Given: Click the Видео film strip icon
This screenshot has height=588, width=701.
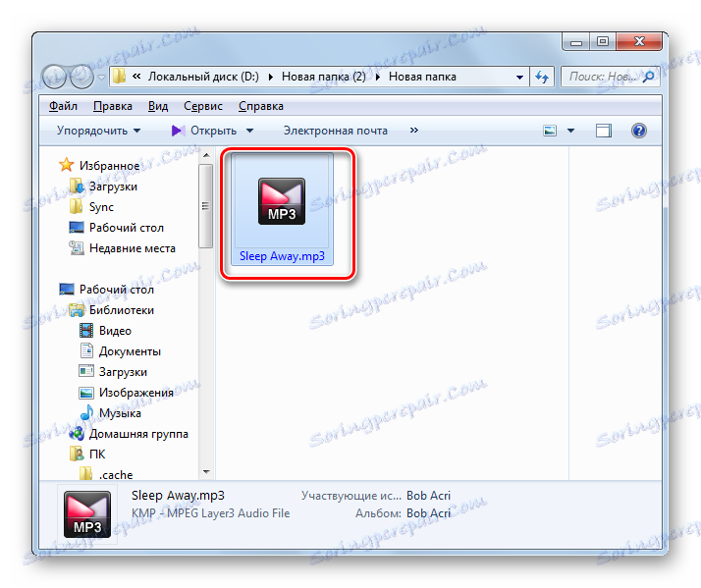Looking at the screenshot, I should click(86, 331).
